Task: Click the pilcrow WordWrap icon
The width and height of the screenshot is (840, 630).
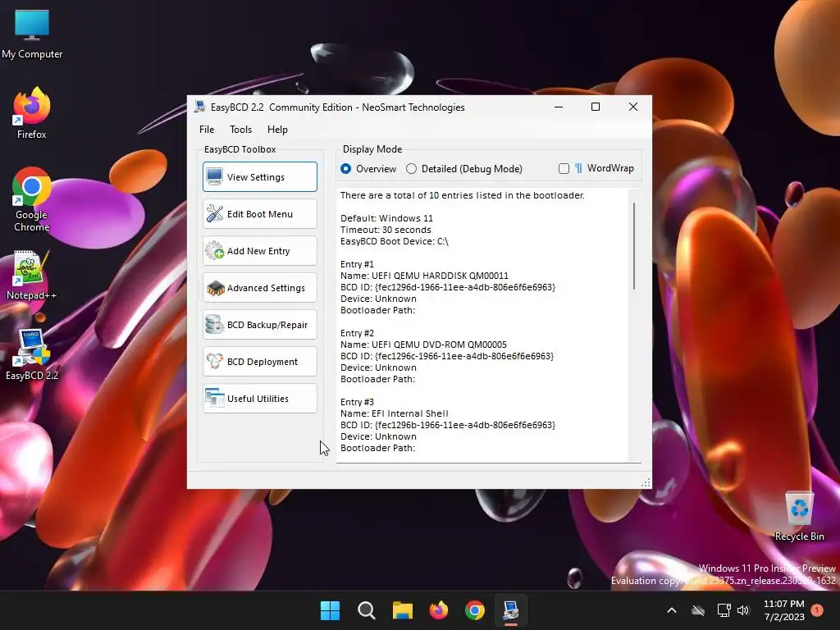Action: [x=578, y=168]
